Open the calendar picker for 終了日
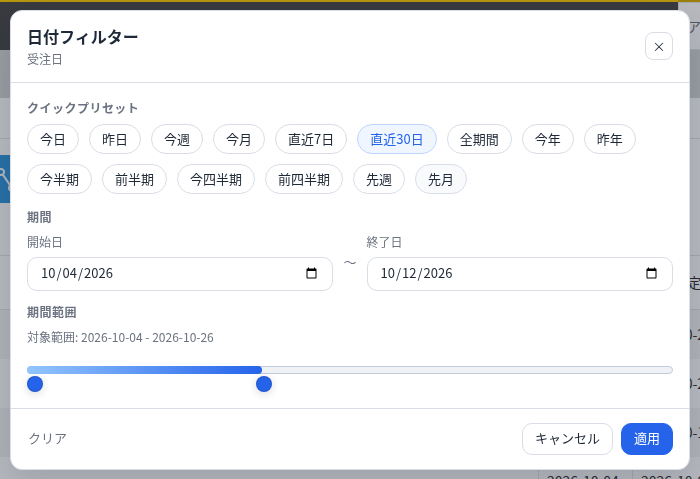This screenshot has height=479, width=700. coord(651,273)
